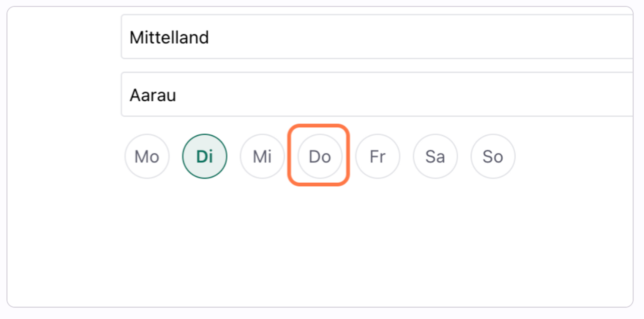Enable the Mi weekday circle
The height and width of the screenshot is (319, 644).
(262, 157)
